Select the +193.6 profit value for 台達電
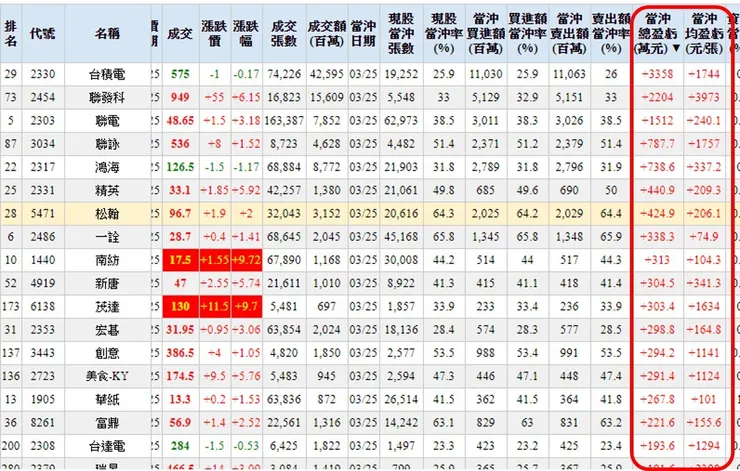This screenshot has width=740, height=471. click(657, 446)
